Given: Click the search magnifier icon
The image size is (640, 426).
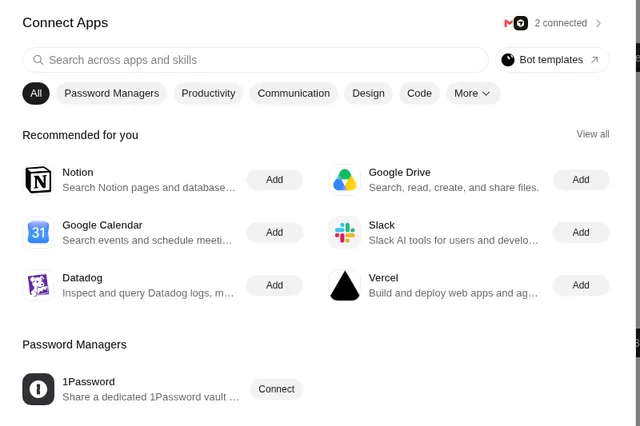Looking at the screenshot, I should 38,60.
